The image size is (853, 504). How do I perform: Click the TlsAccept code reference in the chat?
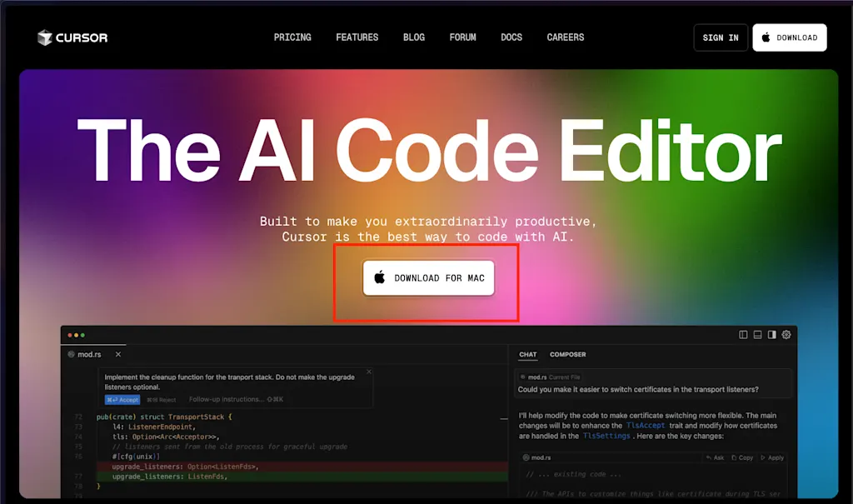coord(646,426)
